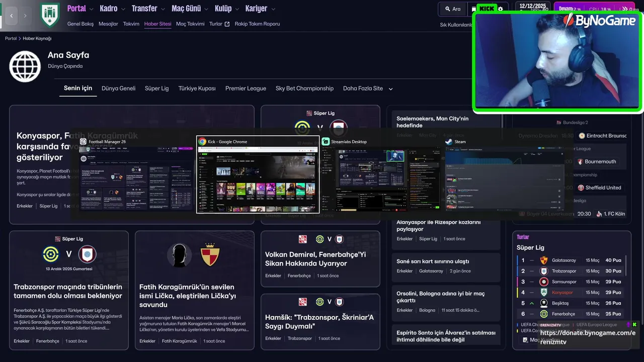644x362 pixels.
Task: Open the Konyaspor club crest in header
Action: pos(50,15)
